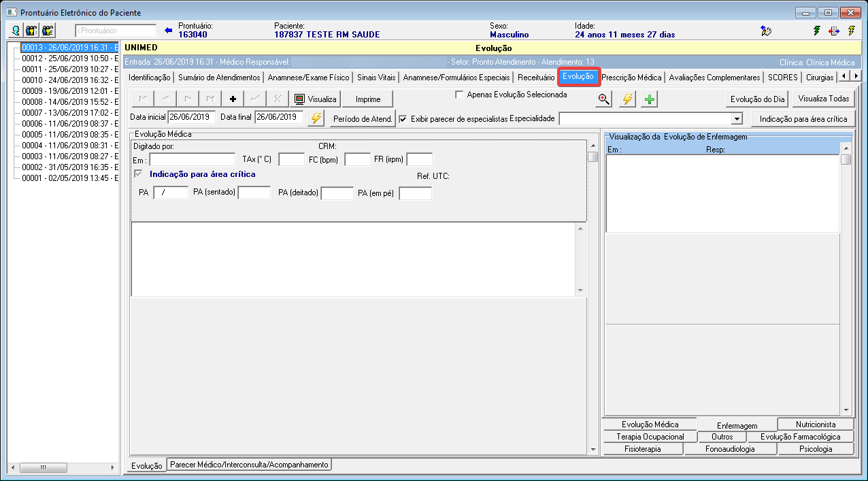
Task: Click the second top-left toolbar icon showing people
Action: [31, 31]
